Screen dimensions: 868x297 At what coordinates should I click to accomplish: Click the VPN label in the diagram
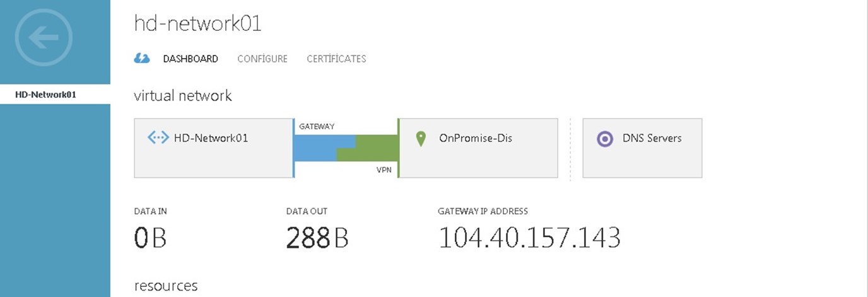pos(384,170)
